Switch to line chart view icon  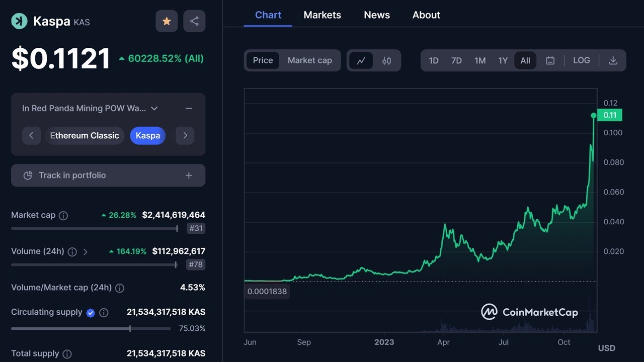(361, 60)
